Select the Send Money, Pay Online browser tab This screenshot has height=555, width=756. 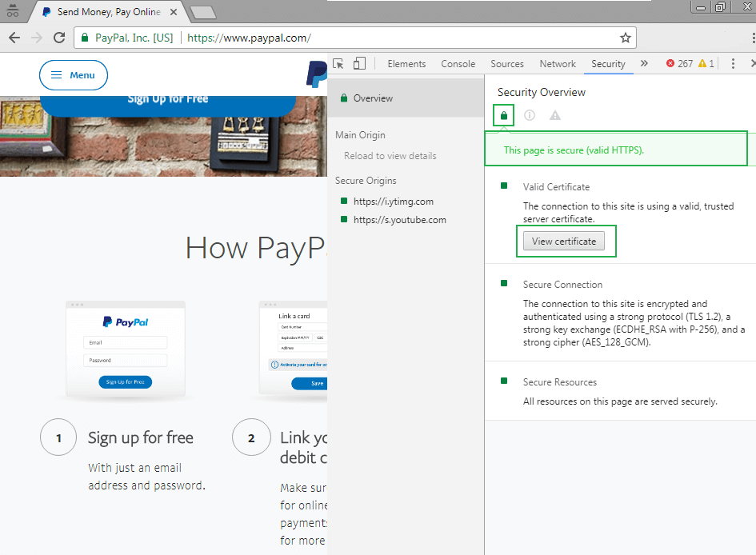[x=108, y=12]
